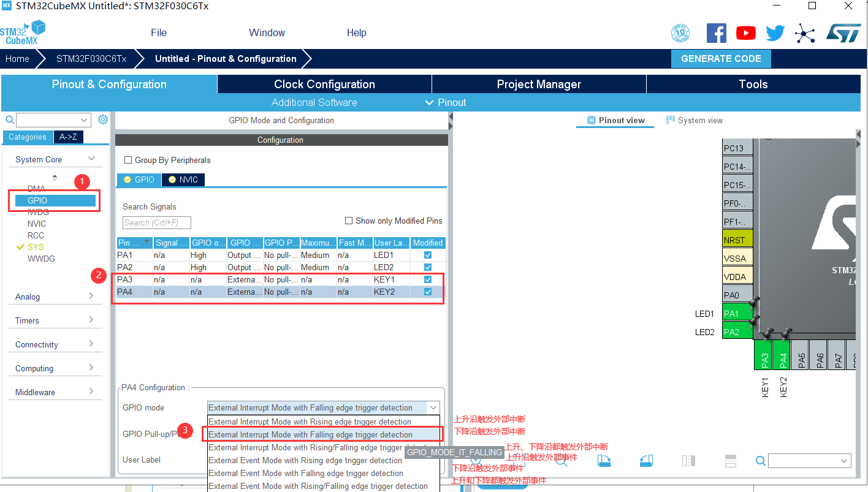
Task: Click the A->Z sorting button
Action: point(68,137)
